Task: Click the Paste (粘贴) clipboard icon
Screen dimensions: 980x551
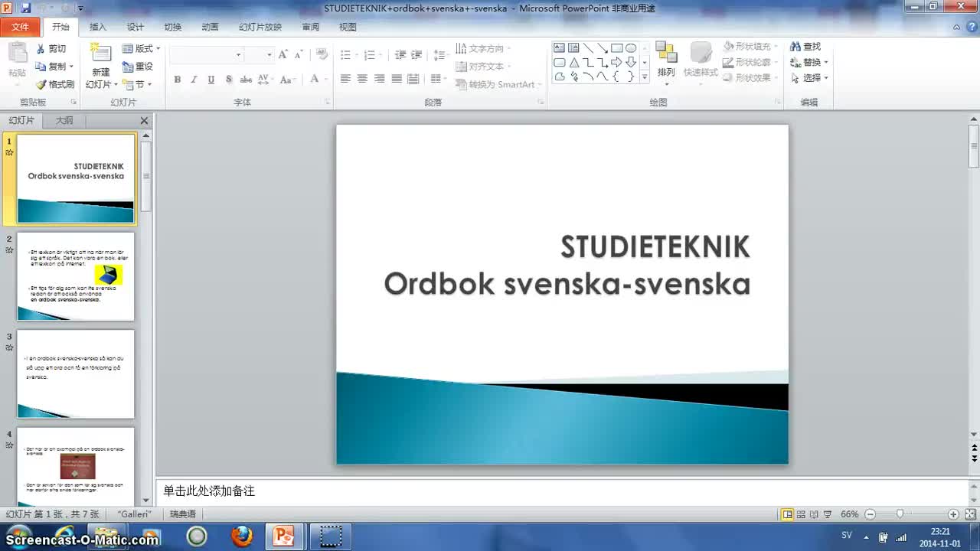Action: click(x=17, y=54)
